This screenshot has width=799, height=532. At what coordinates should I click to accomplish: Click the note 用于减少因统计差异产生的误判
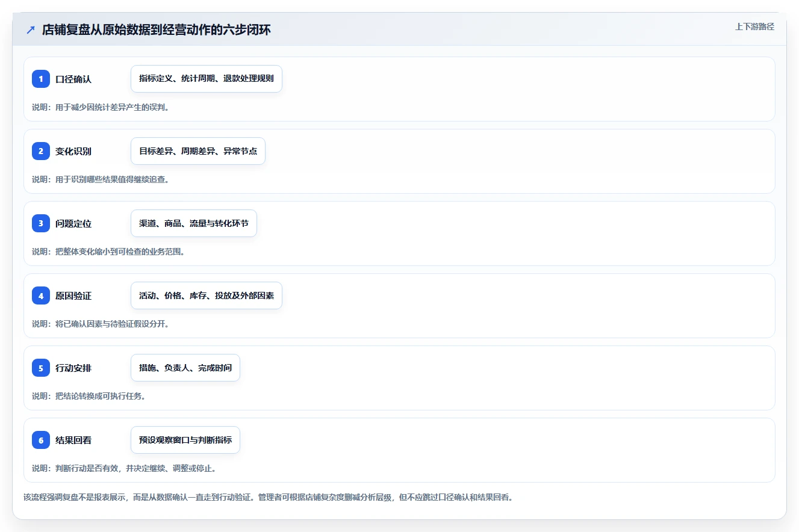tap(101, 107)
